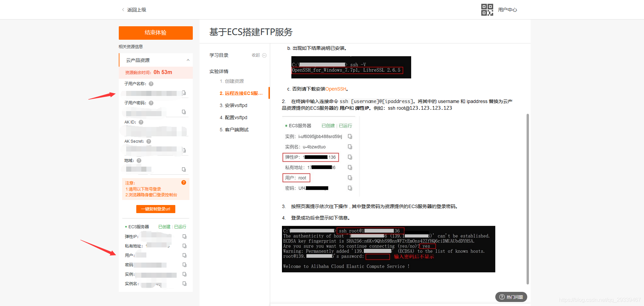Screen dimensions: 644x306
Task: Open step 5. 客户端测试
Action: (x=234, y=130)
